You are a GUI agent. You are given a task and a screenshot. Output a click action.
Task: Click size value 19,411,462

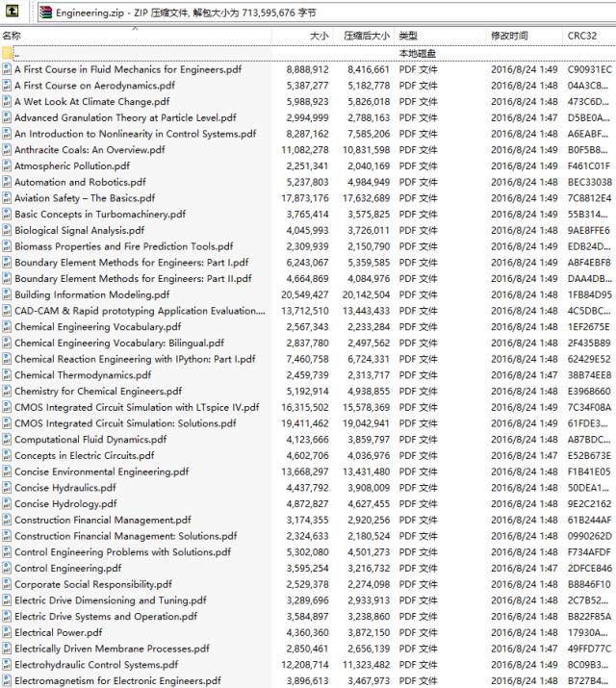pos(305,423)
